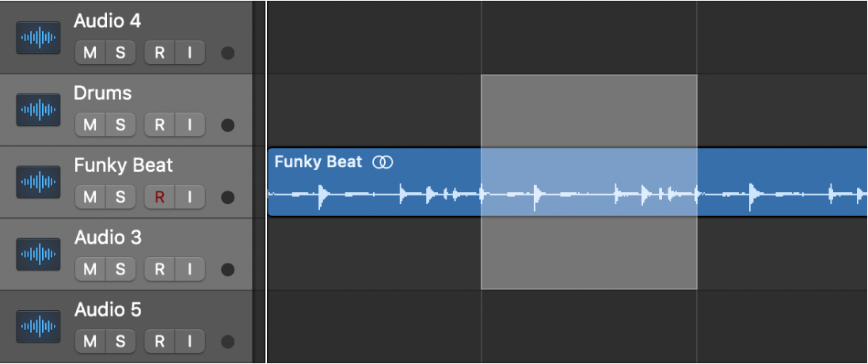Click the Funky Beat track name in header
The height and width of the screenshot is (364, 868).
[123, 165]
